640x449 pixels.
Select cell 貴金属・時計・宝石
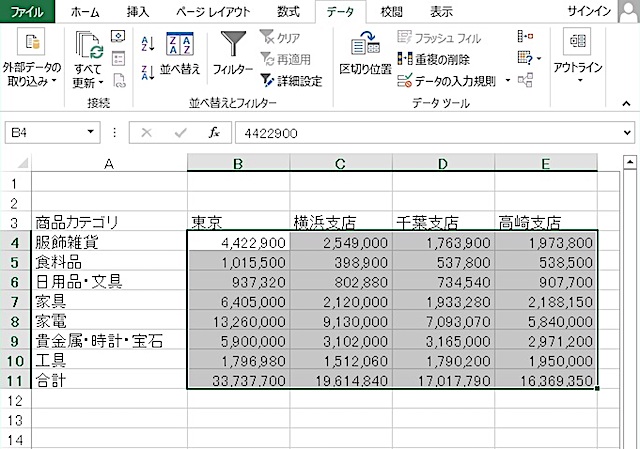(x=109, y=341)
